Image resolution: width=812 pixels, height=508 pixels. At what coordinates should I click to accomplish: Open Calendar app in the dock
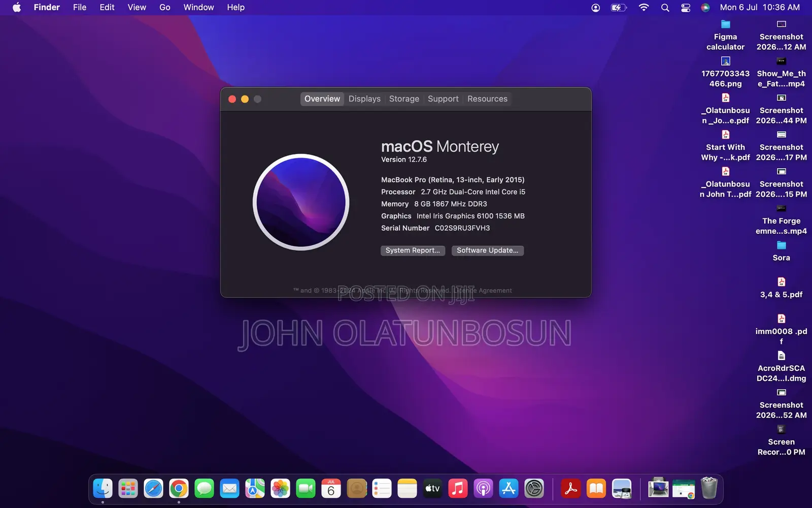tap(331, 489)
